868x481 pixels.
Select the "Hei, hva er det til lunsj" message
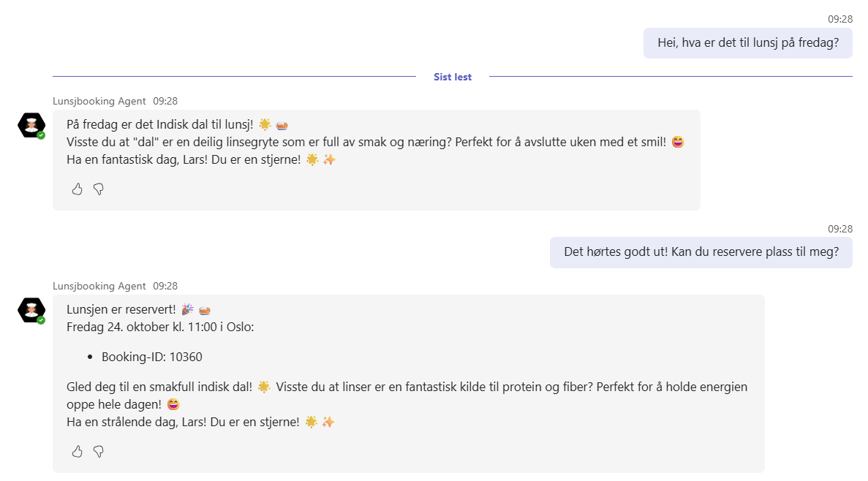click(x=747, y=43)
